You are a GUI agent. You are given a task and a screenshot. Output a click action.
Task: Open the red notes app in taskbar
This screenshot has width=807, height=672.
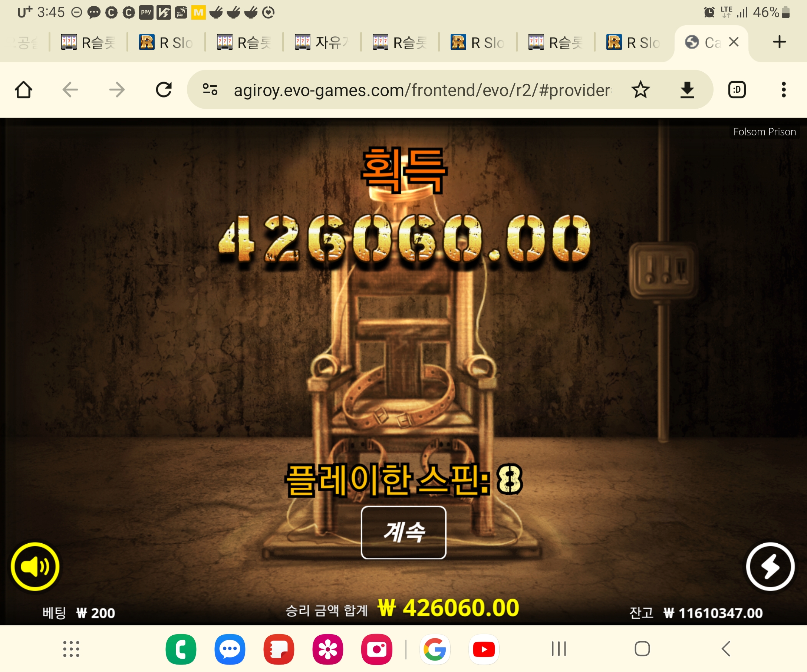(x=279, y=649)
